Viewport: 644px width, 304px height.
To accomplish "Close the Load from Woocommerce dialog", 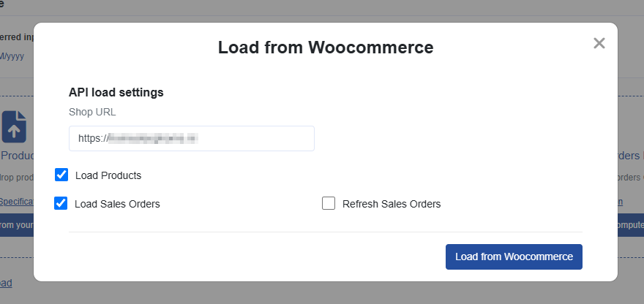I will tap(599, 43).
